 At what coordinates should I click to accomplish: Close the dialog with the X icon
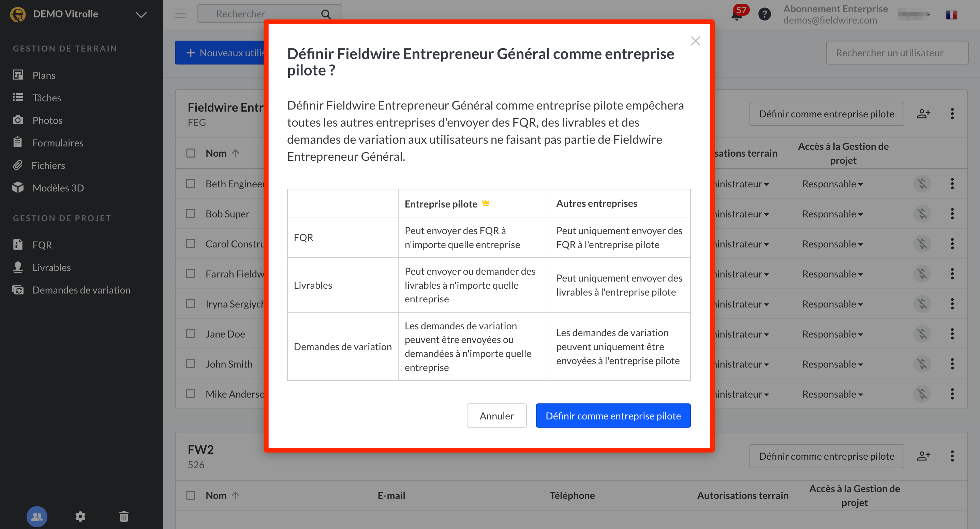695,41
